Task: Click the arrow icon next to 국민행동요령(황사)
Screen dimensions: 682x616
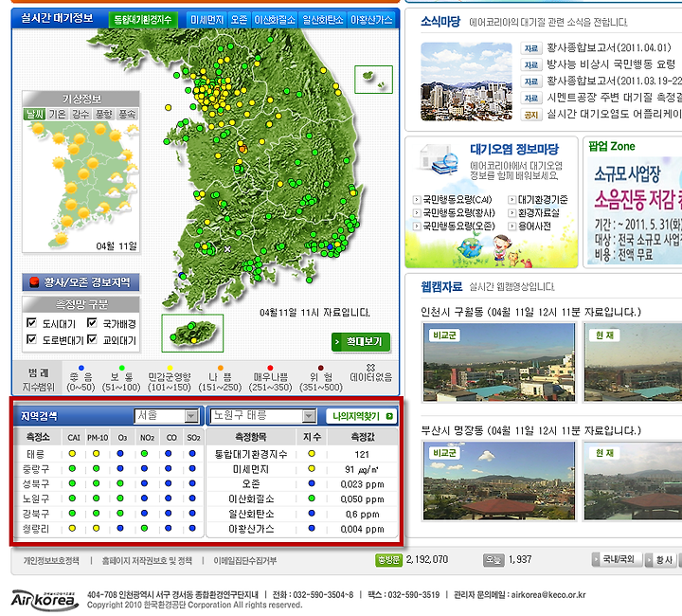Action: pyautogui.click(x=417, y=212)
